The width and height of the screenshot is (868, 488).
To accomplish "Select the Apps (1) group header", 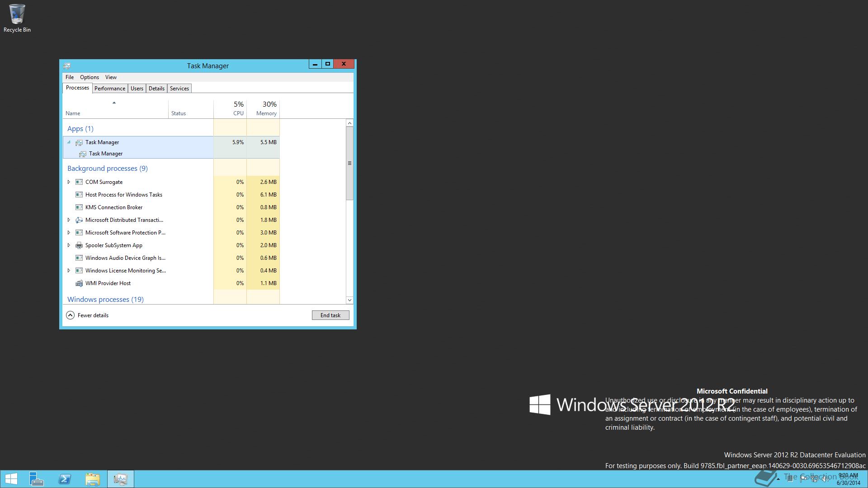I will 80,129.
